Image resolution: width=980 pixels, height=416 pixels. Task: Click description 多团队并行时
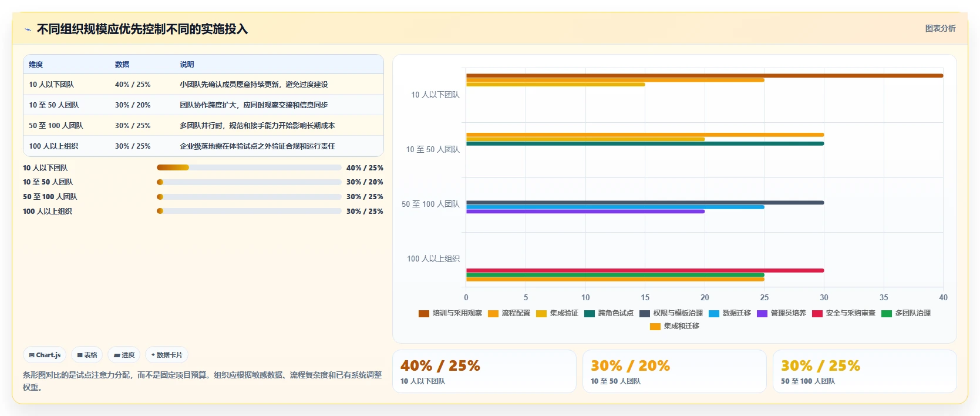pos(257,126)
